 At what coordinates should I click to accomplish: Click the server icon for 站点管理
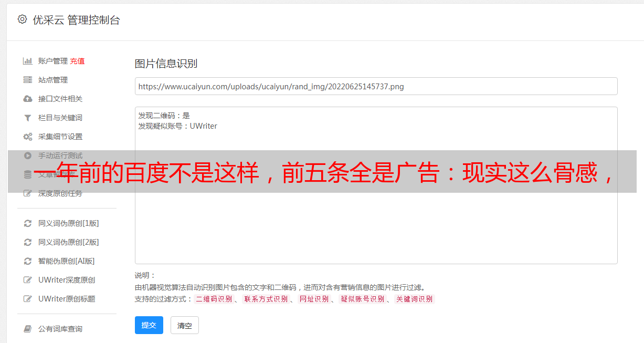click(28, 80)
